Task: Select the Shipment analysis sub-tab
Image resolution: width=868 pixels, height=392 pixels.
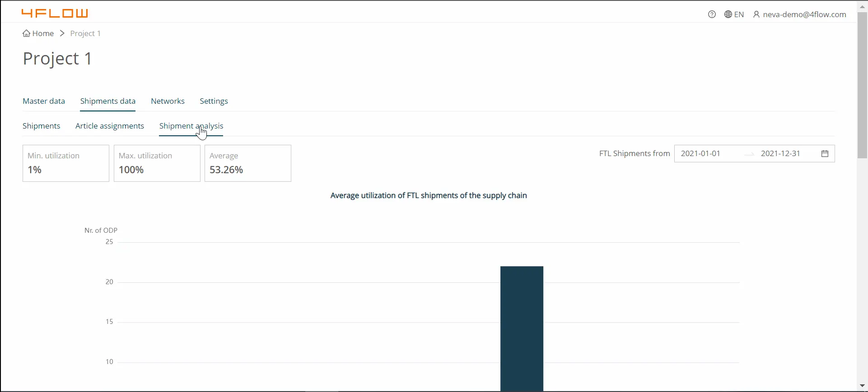Action: click(x=191, y=126)
